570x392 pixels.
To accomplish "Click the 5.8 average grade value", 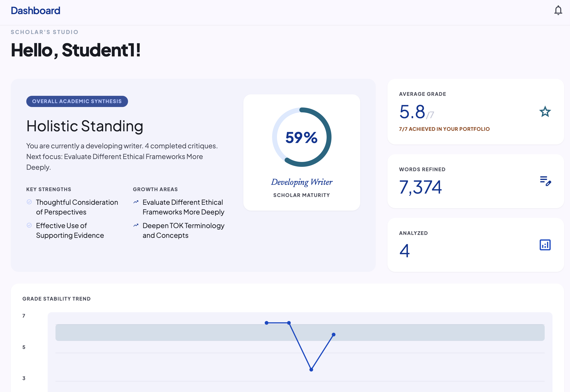I will (x=412, y=112).
